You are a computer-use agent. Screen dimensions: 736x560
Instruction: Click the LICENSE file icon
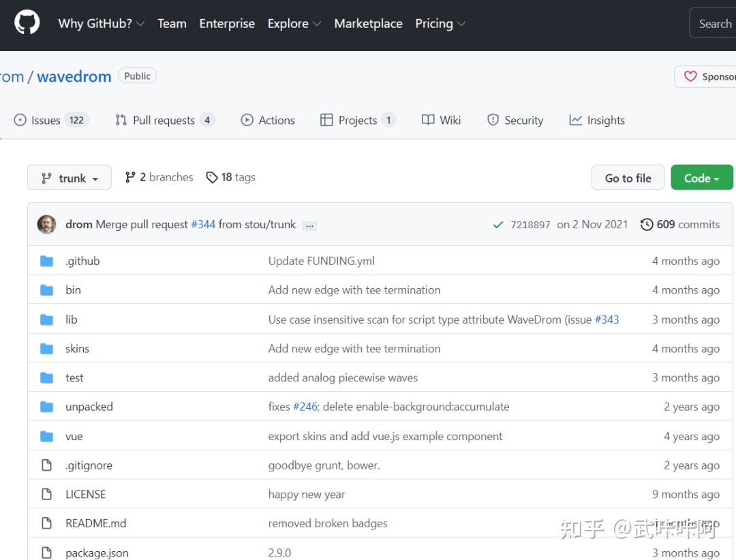(x=46, y=495)
